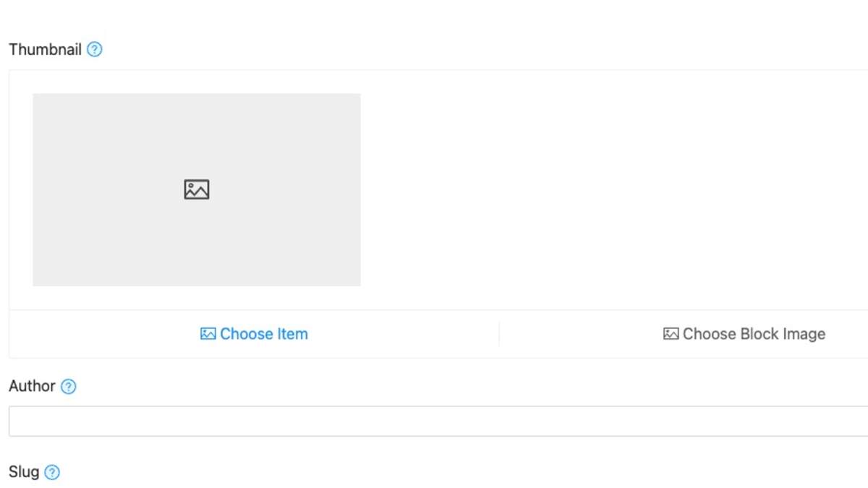Viewport: 868px width, 488px height.
Task: Click the "Slug" field label
Action: 24,472
